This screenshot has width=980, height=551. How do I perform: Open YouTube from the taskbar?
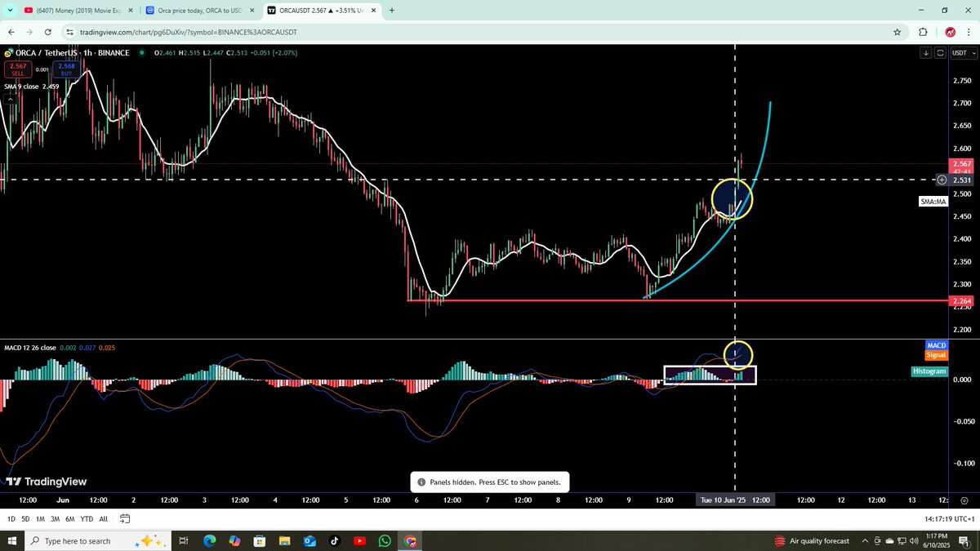(x=360, y=540)
